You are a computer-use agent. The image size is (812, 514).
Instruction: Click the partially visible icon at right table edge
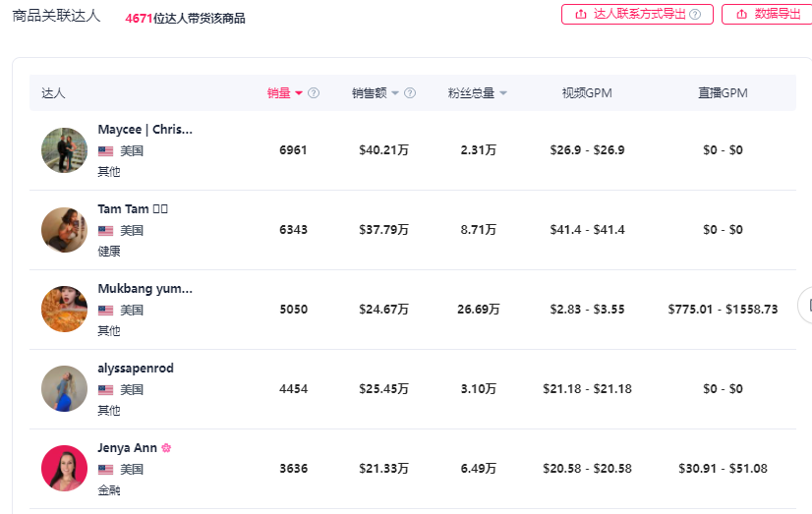click(x=806, y=306)
